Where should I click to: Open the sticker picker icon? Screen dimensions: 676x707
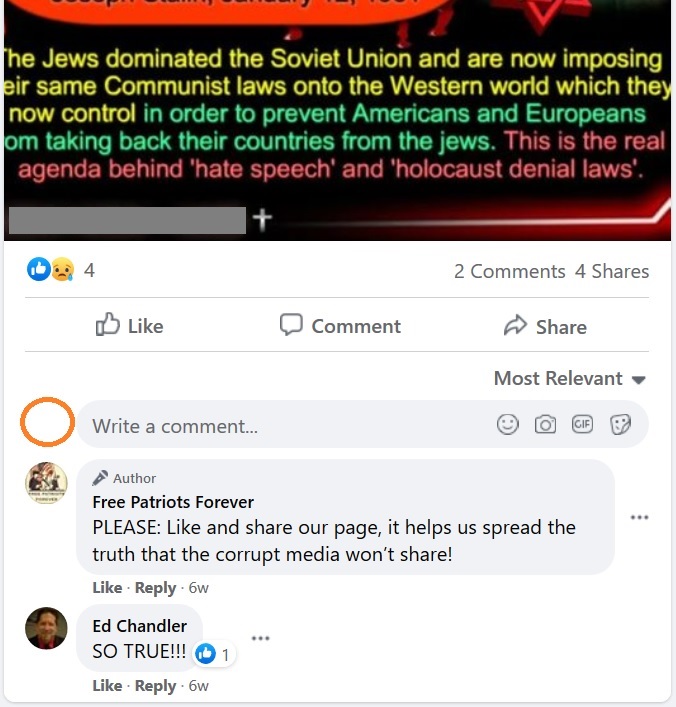coord(620,424)
